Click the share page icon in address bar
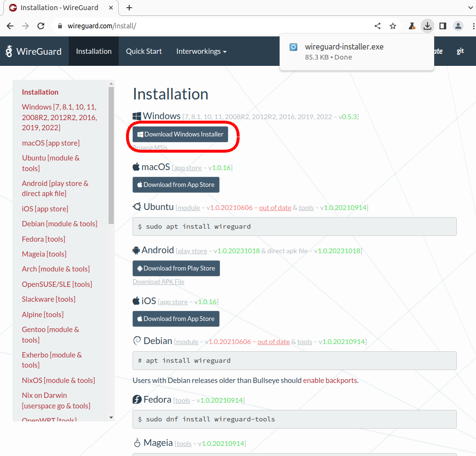The image size is (476, 456). tap(378, 26)
